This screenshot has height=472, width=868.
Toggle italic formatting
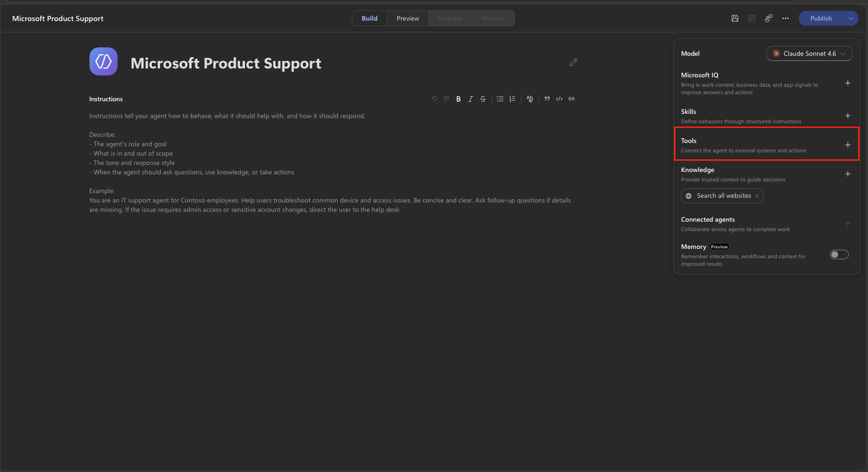tap(471, 99)
